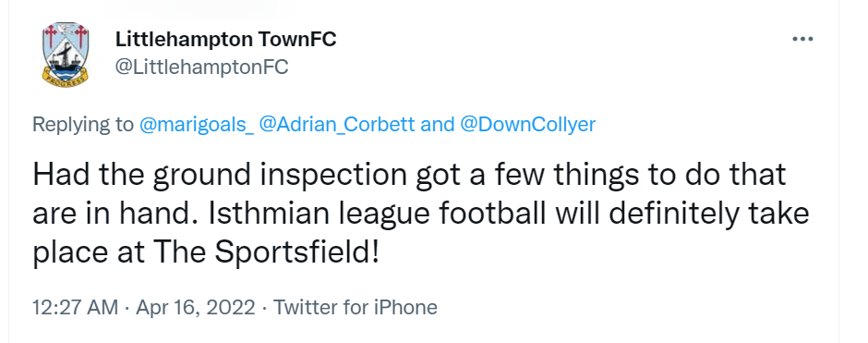Open the @Adrian_Corbett mention
868x343 pixels.
tap(336, 124)
